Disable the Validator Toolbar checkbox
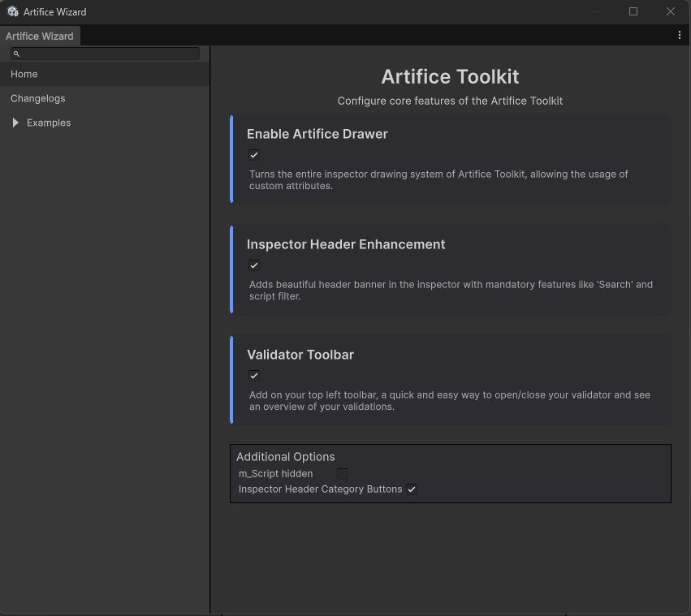The height and width of the screenshot is (616, 691). pos(254,376)
